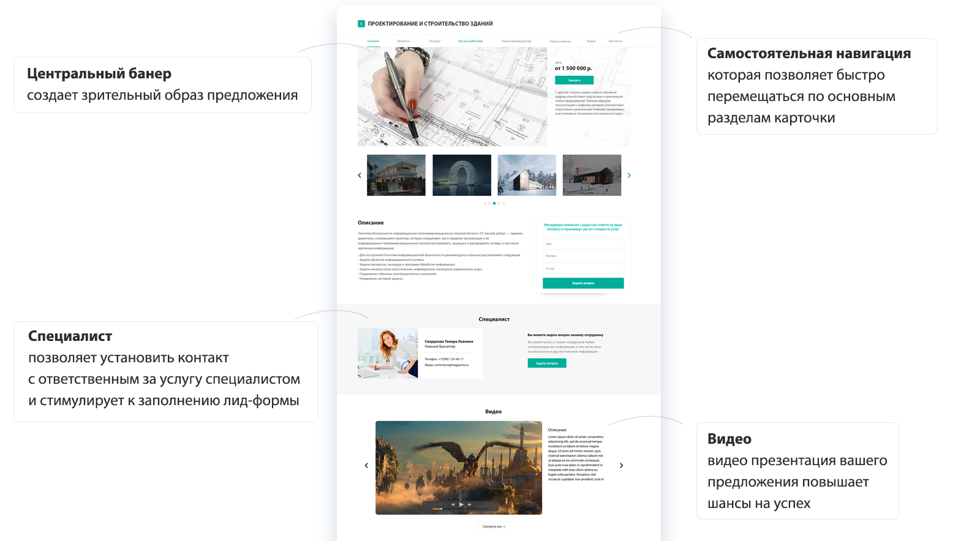Screen dimensions: 980x541
Task: Click the Видео section heading
Action: [x=494, y=412]
